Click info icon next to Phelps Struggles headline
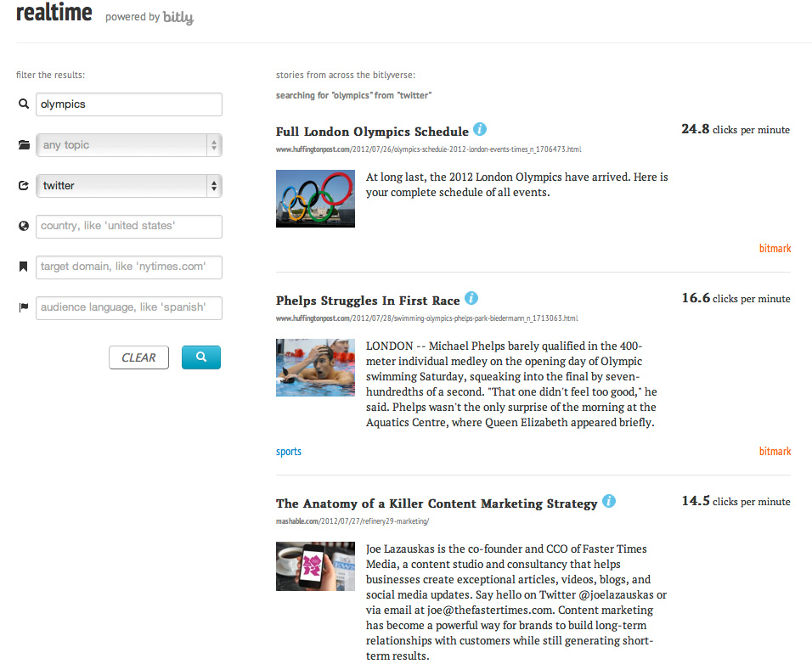Image resolution: width=812 pixels, height=664 pixels. click(x=471, y=299)
